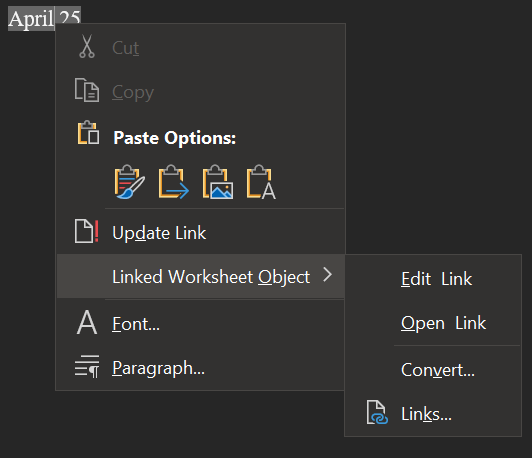Expand the Linked Worksheet Object submenu arrow
This screenshot has width=532, height=458.
327,275
